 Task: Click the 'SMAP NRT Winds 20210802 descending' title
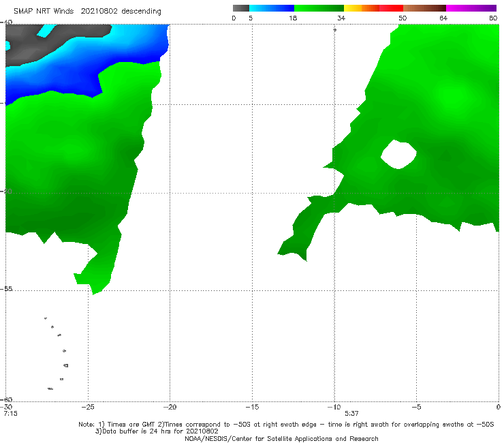pos(87,11)
